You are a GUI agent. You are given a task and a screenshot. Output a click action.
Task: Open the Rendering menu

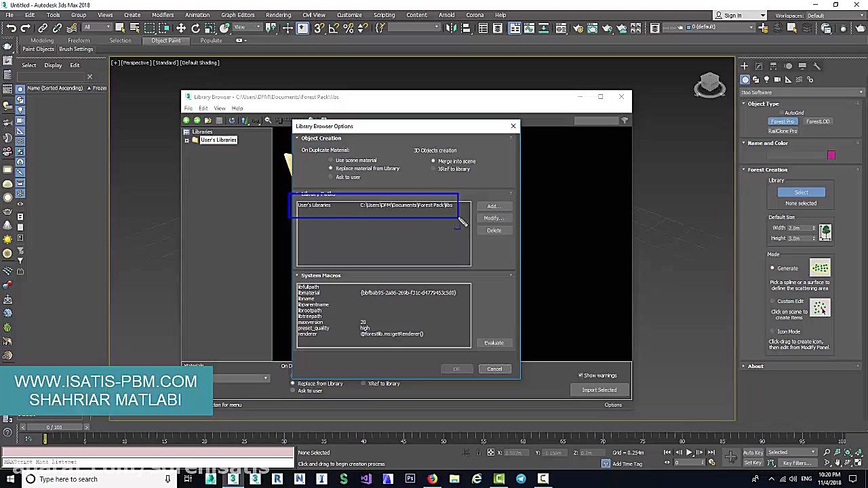[x=278, y=15]
